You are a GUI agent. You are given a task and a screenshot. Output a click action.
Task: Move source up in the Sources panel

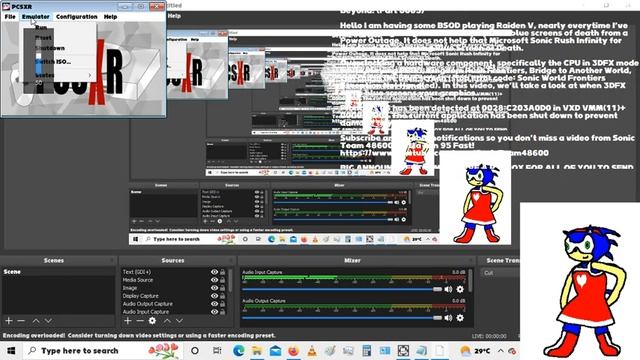(167, 321)
